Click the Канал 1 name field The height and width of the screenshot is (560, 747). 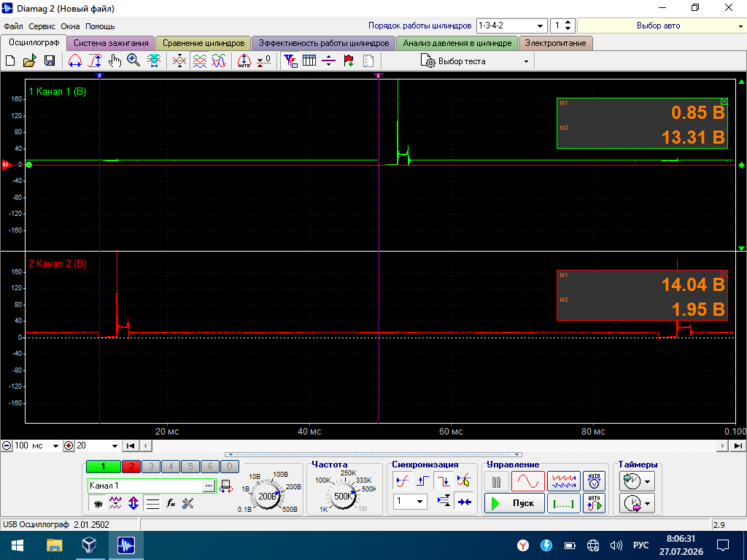pyautogui.click(x=145, y=486)
